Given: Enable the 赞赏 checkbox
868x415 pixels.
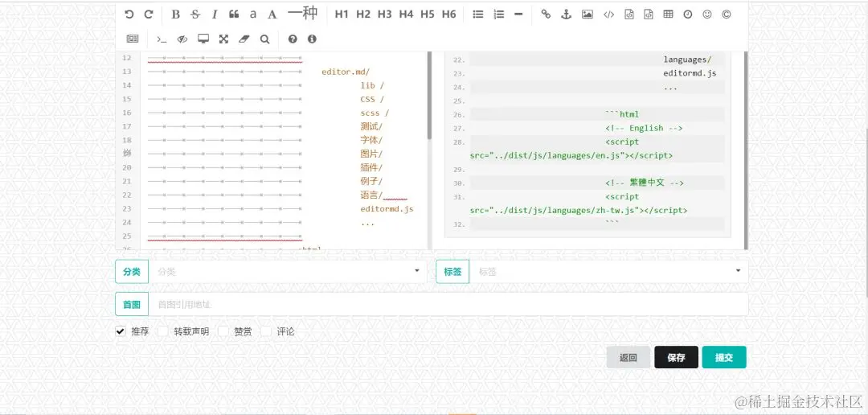Looking at the screenshot, I should [x=223, y=331].
